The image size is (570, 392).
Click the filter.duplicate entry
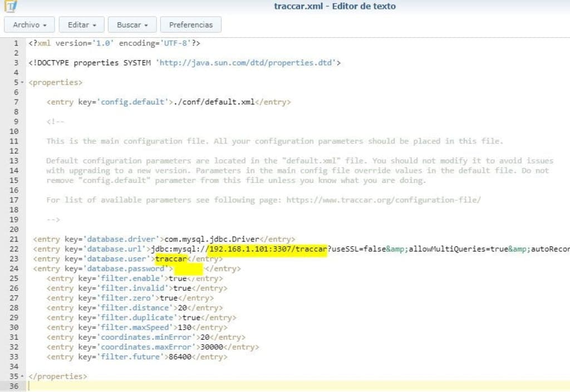pyautogui.click(x=141, y=317)
